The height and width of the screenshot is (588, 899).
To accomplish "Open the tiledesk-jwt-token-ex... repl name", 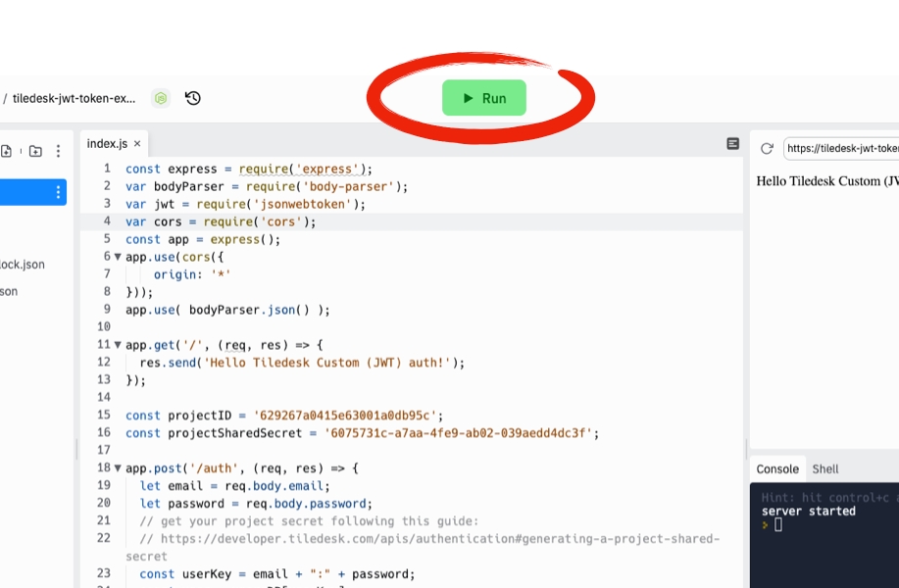I will (74, 99).
